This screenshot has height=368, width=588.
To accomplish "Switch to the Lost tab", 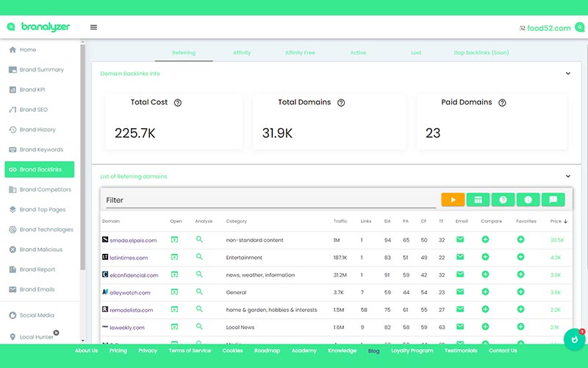I will [x=416, y=52].
